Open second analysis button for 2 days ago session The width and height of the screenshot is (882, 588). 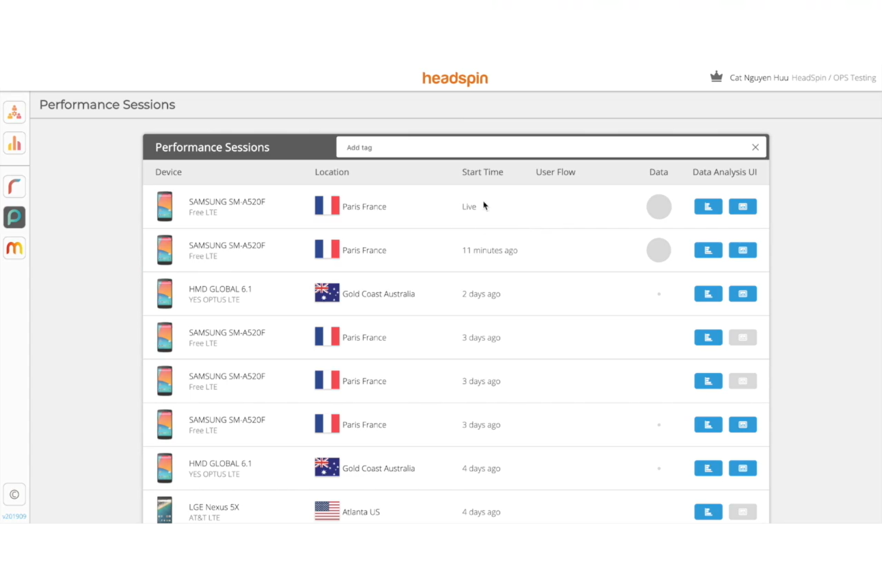(743, 294)
